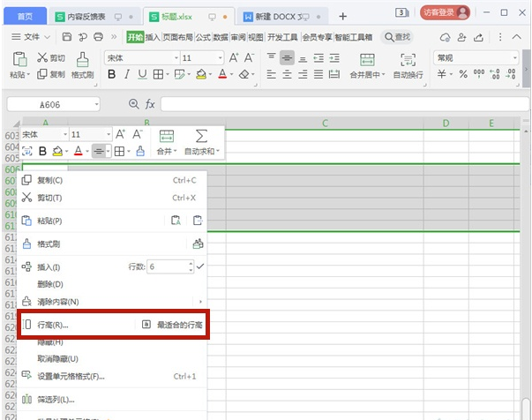Open the 开发工具 ribbon tab
532x420 pixels.
tap(282, 37)
